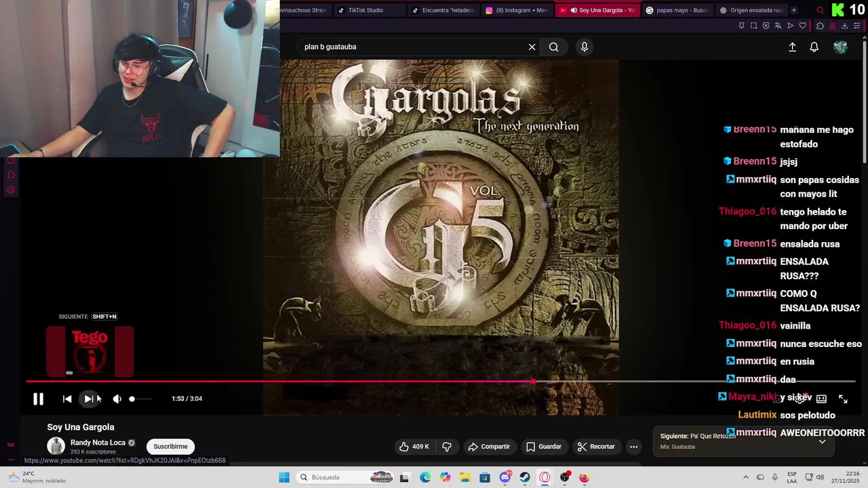
Task: Open Windows Start menu
Action: [284, 477]
